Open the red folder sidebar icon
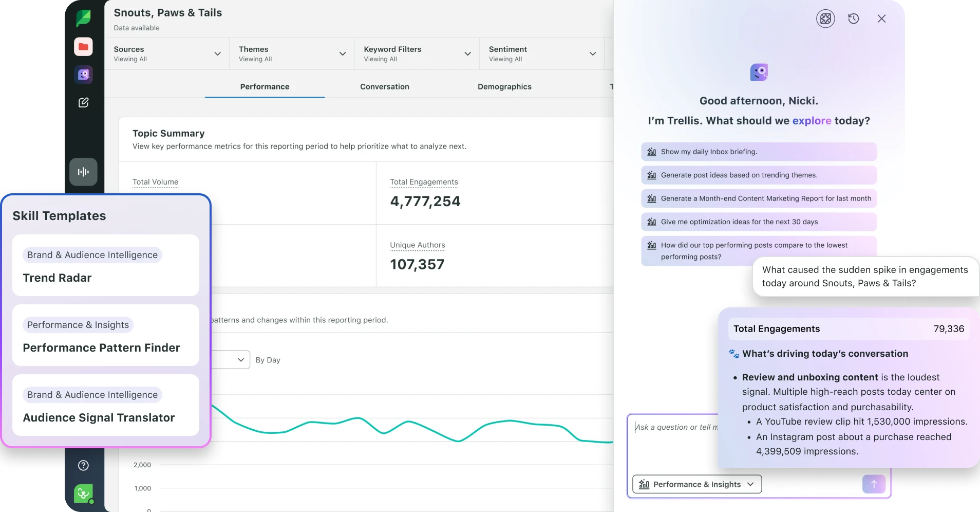Image resolution: width=980 pixels, height=512 pixels. pyautogui.click(x=83, y=47)
